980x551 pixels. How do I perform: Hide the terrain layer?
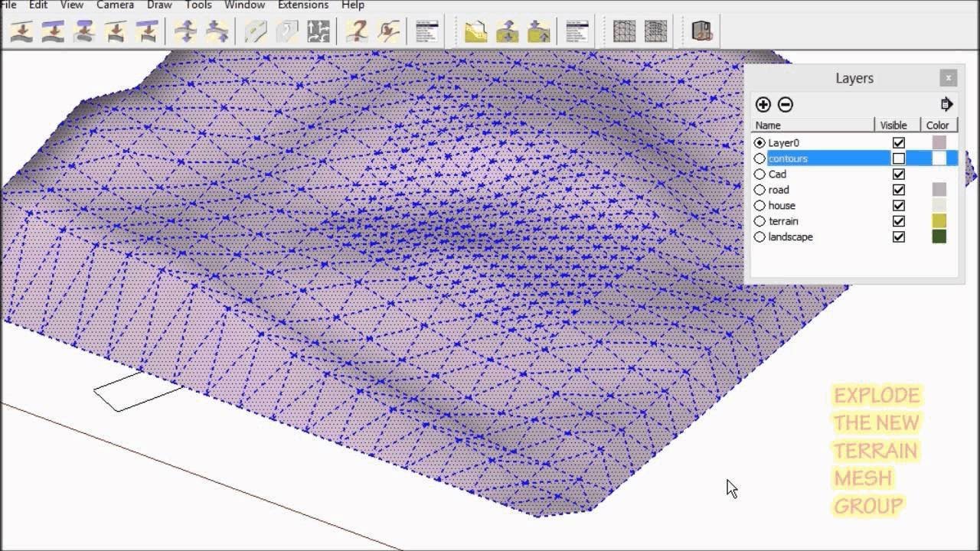[x=899, y=221]
